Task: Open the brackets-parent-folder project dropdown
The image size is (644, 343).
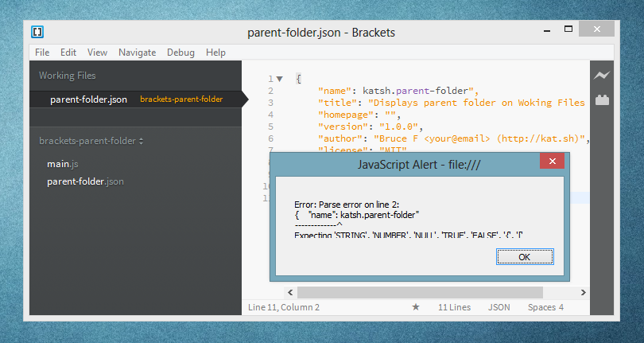Action: 91,141
